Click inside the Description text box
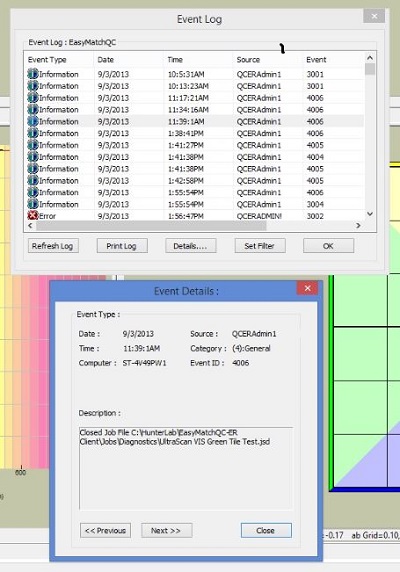The height and width of the screenshot is (572, 400). point(186,468)
